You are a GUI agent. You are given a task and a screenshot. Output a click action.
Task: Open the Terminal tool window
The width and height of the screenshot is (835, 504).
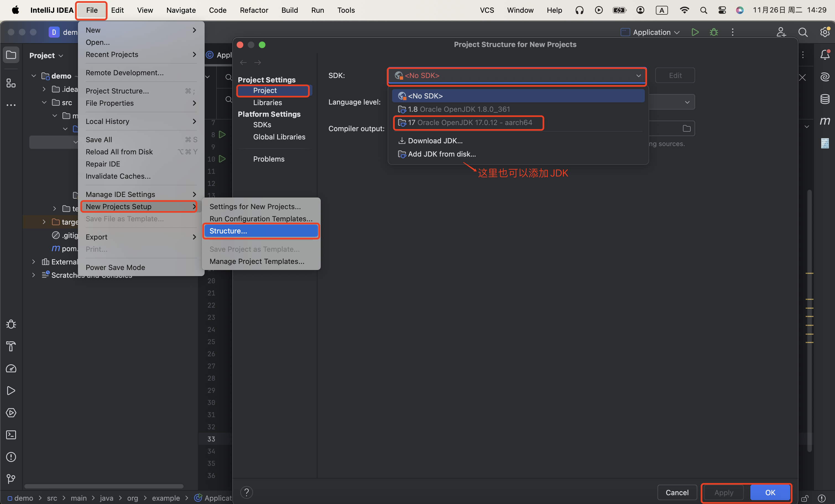pyautogui.click(x=11, y=435)
